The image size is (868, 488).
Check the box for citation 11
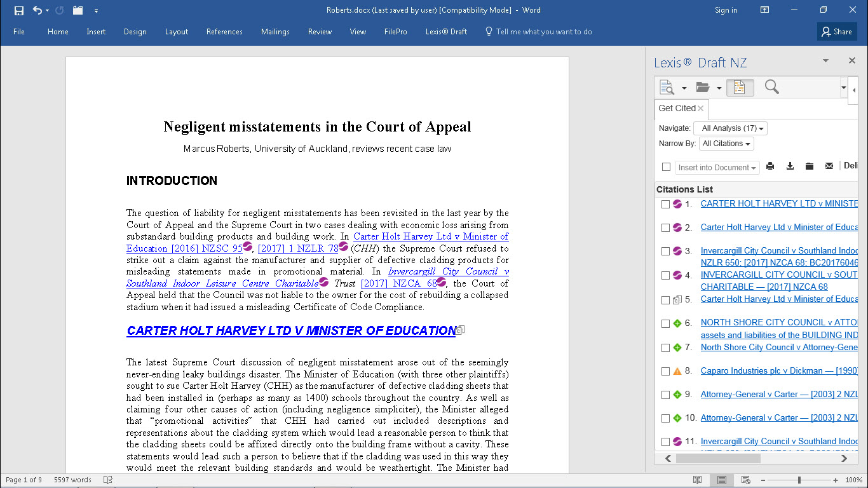tap(665, 442)
